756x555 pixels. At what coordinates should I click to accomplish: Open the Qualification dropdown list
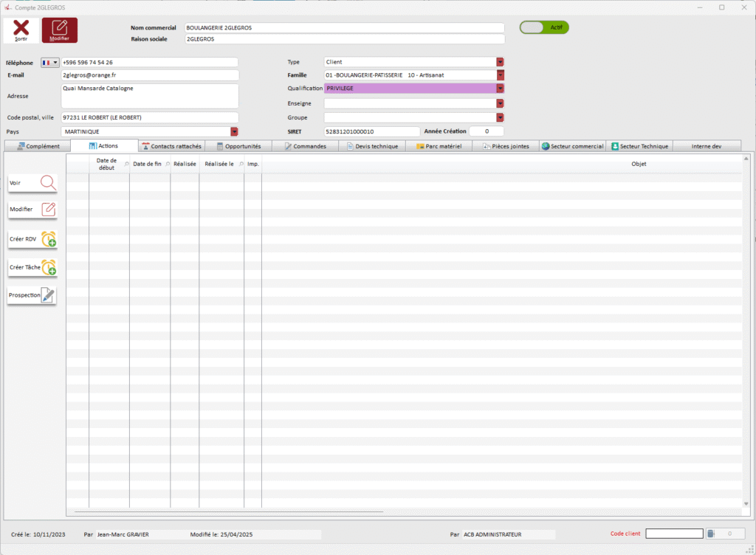click(x=500, y=89)
